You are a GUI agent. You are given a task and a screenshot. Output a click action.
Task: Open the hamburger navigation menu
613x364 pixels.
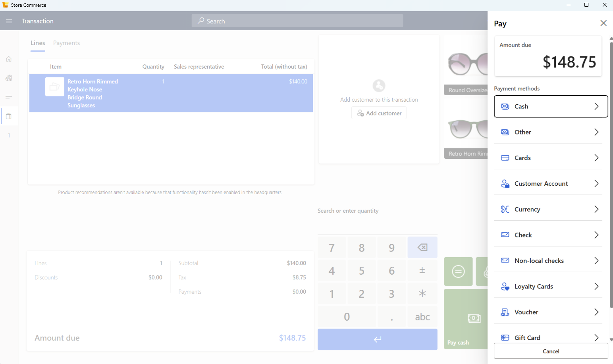pos(9,21)
